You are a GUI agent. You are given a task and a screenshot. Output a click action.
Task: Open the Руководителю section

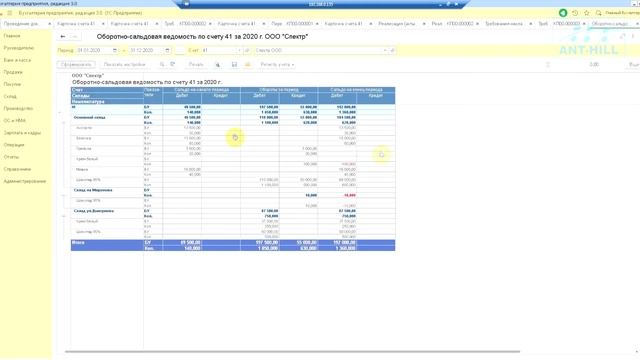(19, 48)
